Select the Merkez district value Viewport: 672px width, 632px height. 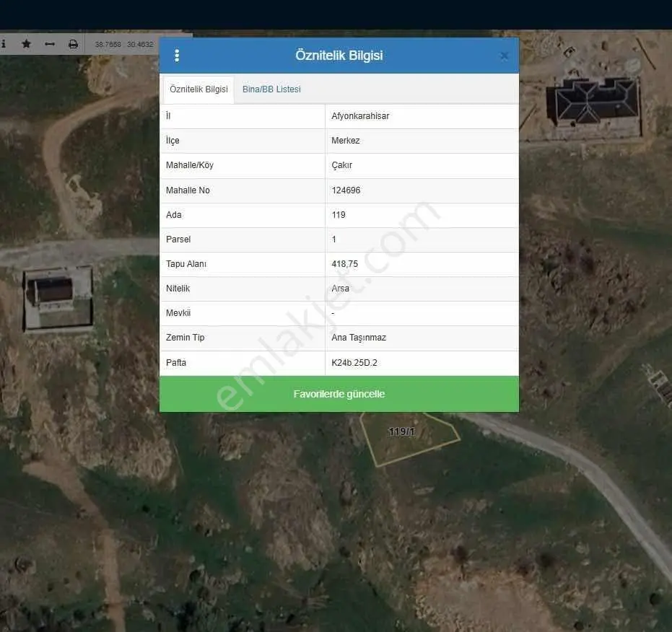(346, 141)
